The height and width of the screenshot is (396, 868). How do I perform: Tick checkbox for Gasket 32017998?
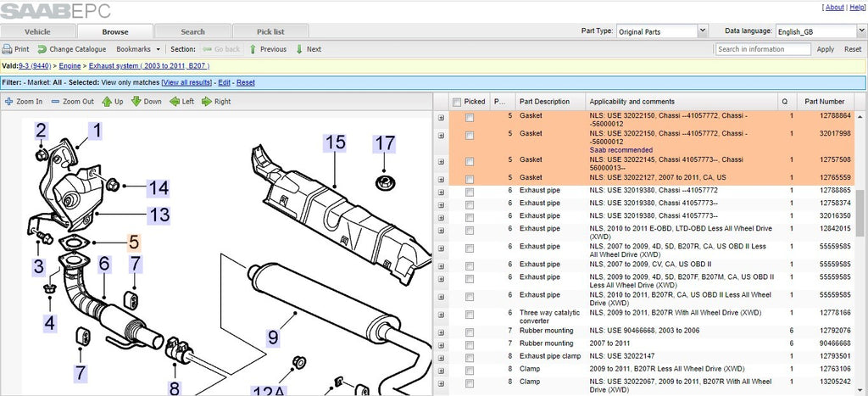pyautogui.click(x=470, y=135)
